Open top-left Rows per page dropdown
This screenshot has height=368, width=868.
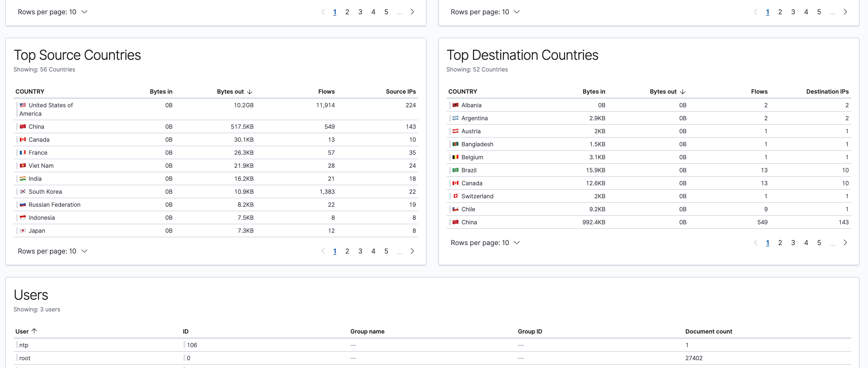53,12
